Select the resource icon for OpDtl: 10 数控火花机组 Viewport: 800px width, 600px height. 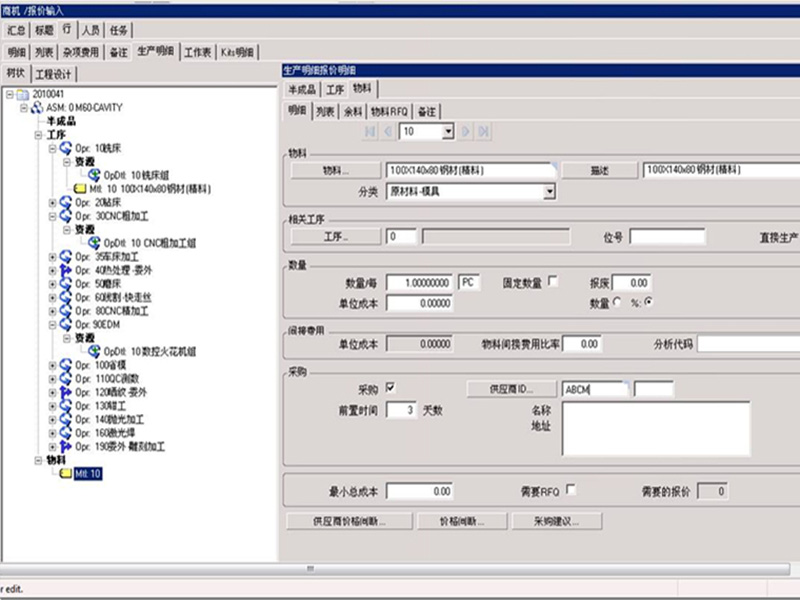[94, 352]
